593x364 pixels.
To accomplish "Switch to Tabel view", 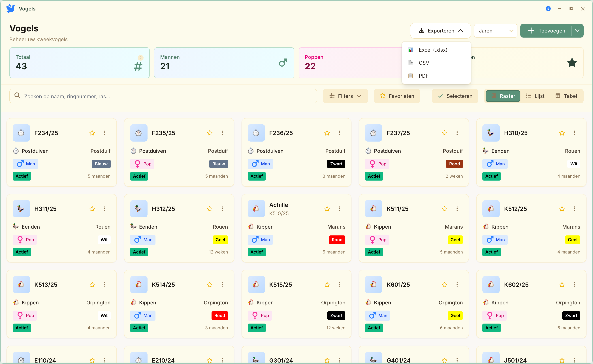I will [x=566, y=96].
